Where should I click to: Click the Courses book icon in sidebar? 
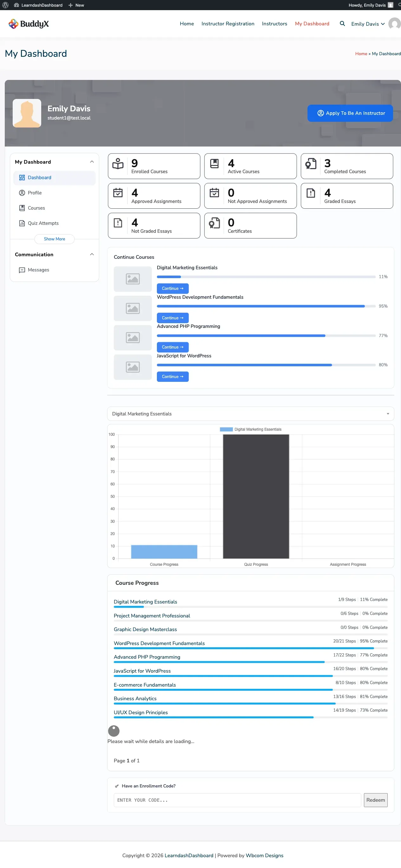22,208
